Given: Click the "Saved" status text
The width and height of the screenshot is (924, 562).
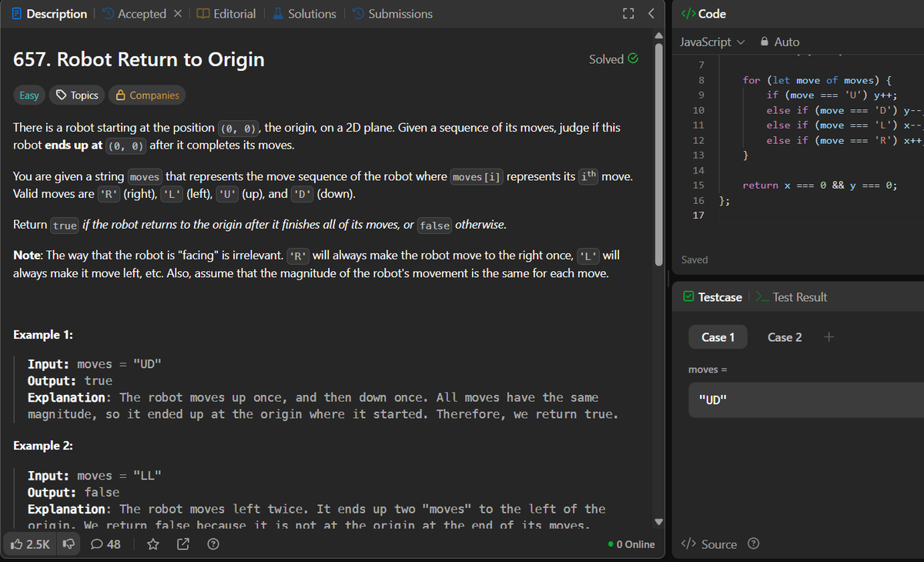Looking at the screenshot, I should tap(695, 260).
